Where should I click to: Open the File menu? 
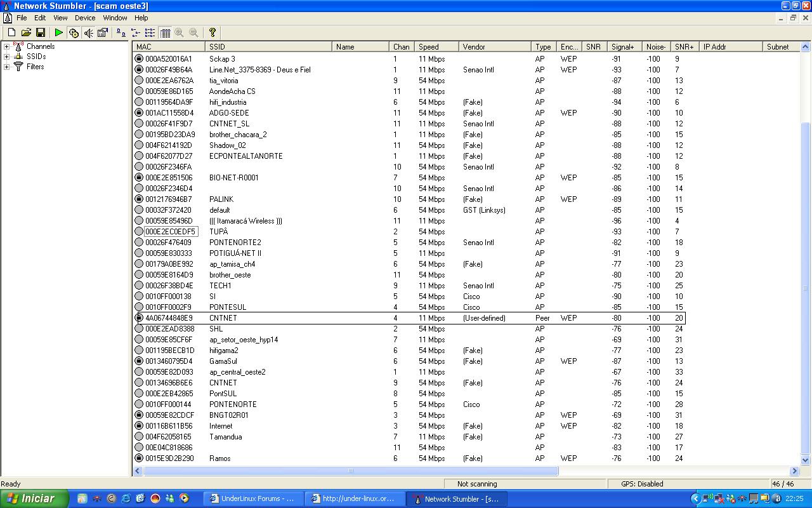point(22,18)
